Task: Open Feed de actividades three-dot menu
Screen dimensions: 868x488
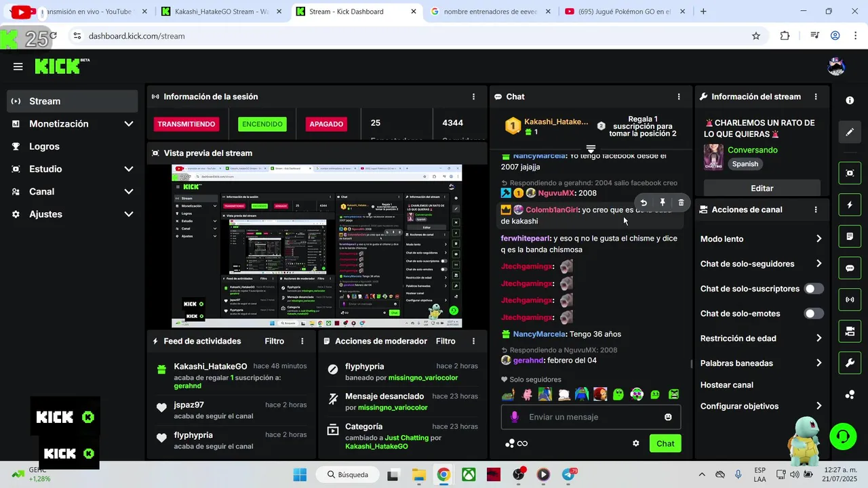Action: pyautogui.click(x=302, y=342)
